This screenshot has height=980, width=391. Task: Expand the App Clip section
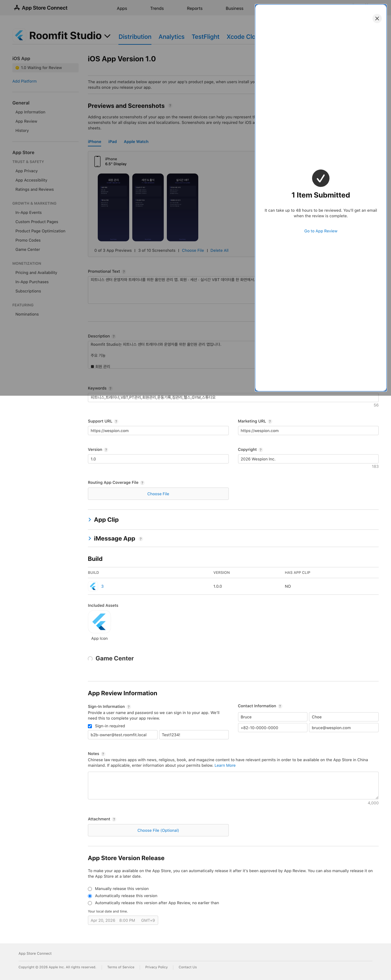pos(90,520)
